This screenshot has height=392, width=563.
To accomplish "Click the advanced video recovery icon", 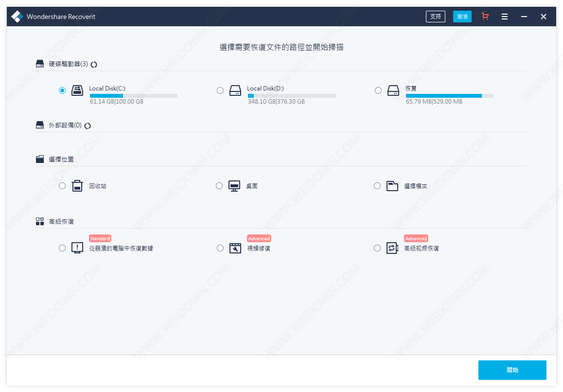I will click(392, 248).
